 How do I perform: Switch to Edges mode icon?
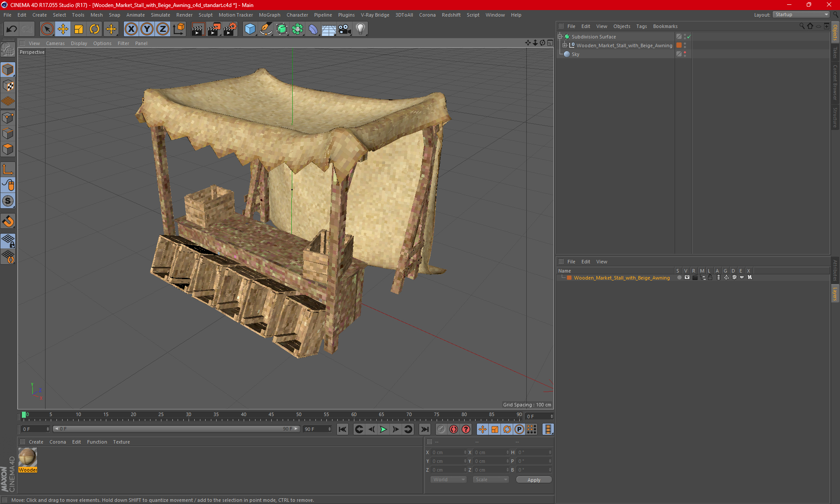pyautogui.click(x=8, y=133)
